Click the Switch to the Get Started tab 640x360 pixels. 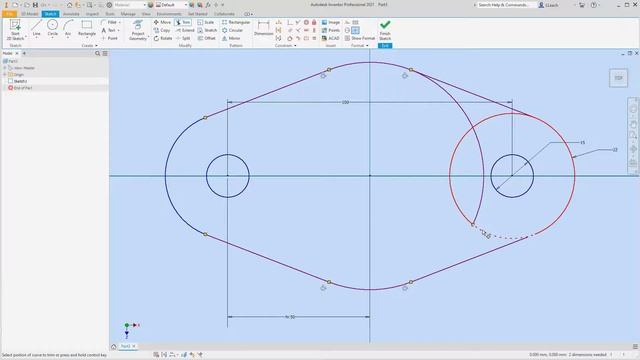198,14
